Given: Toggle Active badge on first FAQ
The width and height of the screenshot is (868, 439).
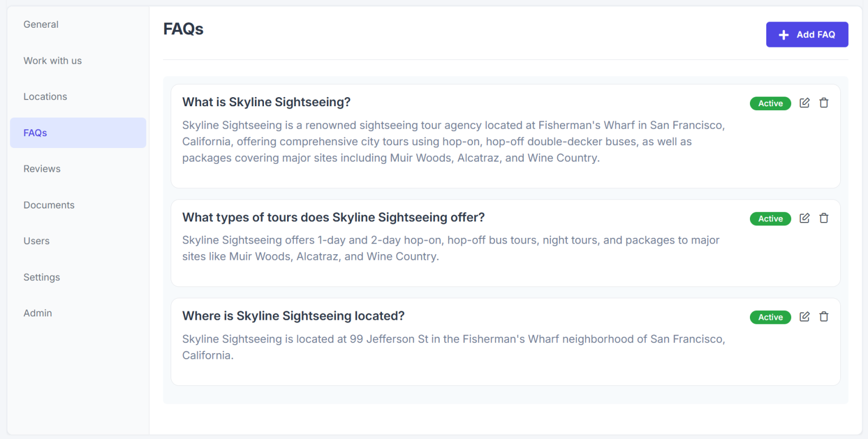Looking at the screenshot, I should click(770, 103).
